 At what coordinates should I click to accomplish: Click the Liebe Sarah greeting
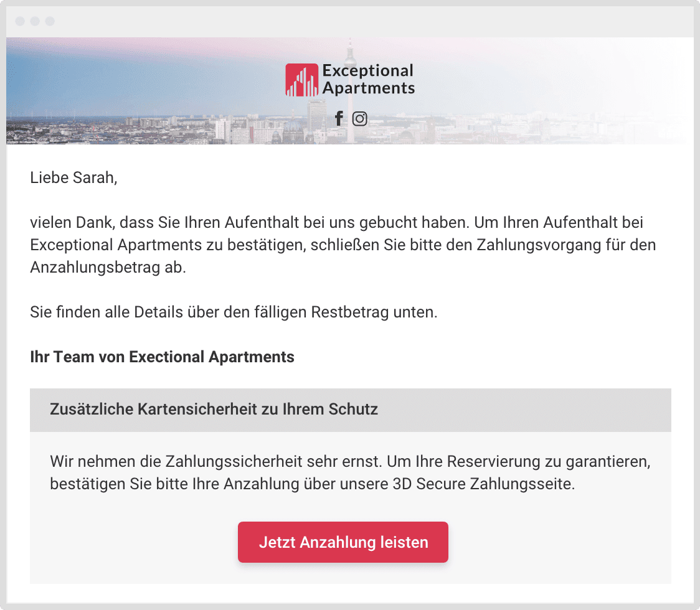point(73,177)
